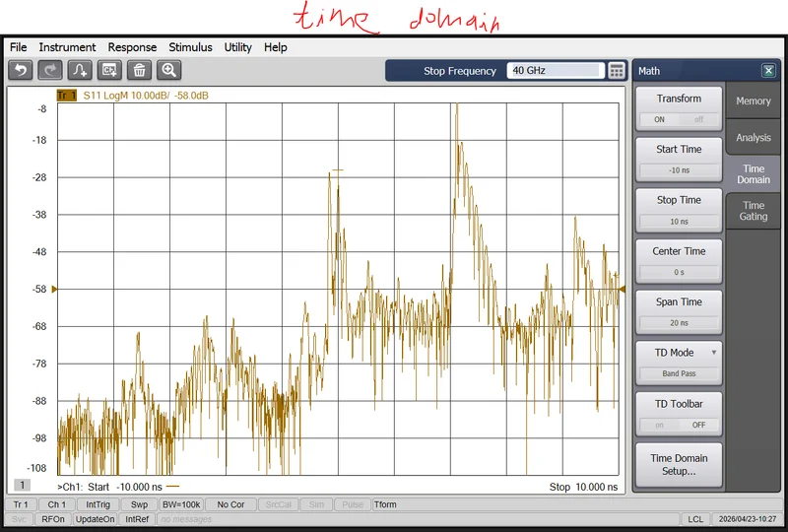Toggle the TD Toolbar switch
Screen dimensions: 788x532
coord(679,426)
